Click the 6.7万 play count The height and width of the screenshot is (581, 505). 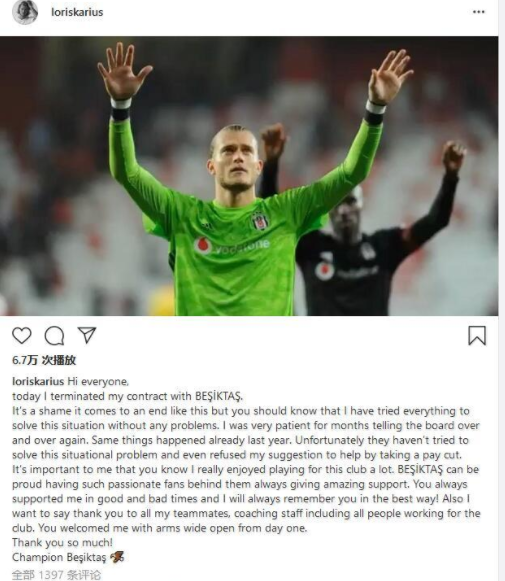coord(44,360)
